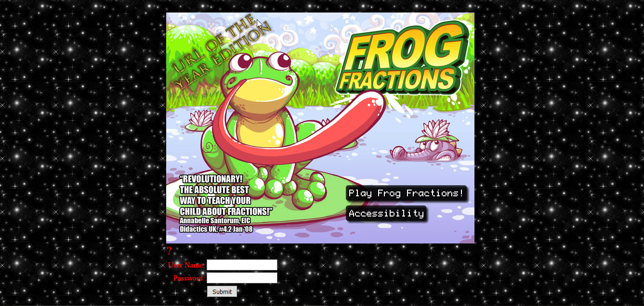Focus the User Name text field
This screenshot has height=306, width=644.
pyautogui.click(x=242, y=265)
